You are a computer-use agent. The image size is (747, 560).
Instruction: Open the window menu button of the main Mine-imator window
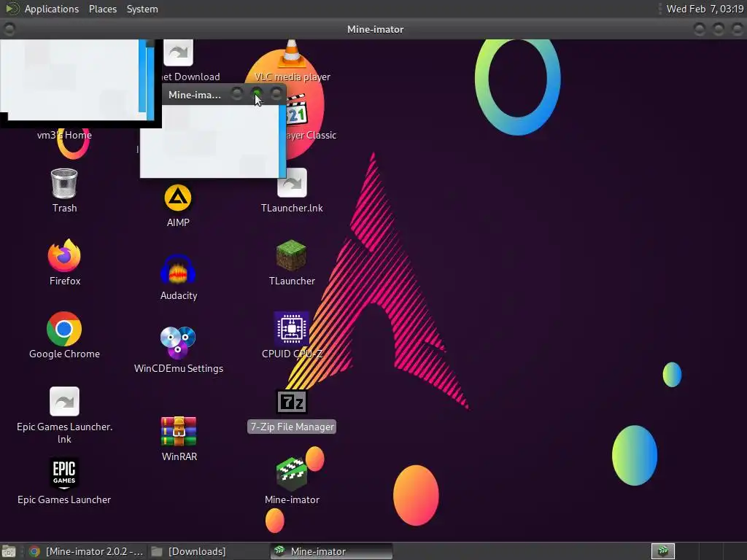(9, 29)
